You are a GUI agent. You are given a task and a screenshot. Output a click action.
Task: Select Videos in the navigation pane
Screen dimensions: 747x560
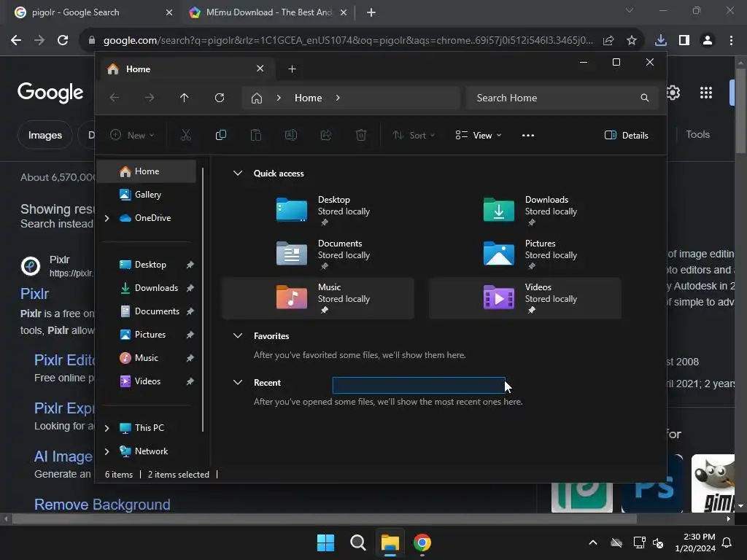click(x=147, y=381)
